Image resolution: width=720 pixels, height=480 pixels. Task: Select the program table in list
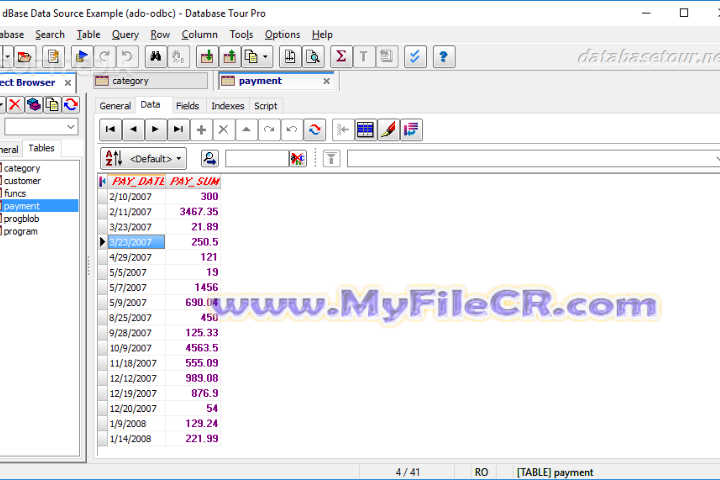(x=20, y=232)
